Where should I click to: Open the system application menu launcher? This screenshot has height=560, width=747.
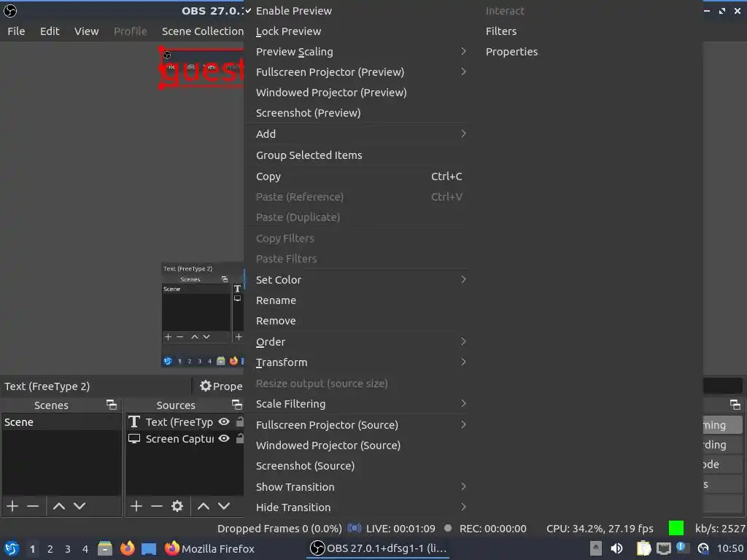pos(11,548)
